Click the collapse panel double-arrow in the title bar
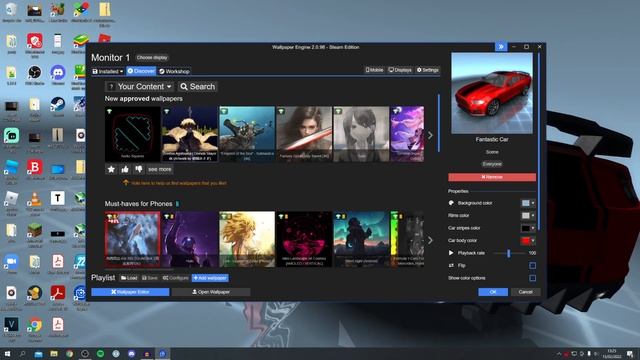 pos(501,47)
